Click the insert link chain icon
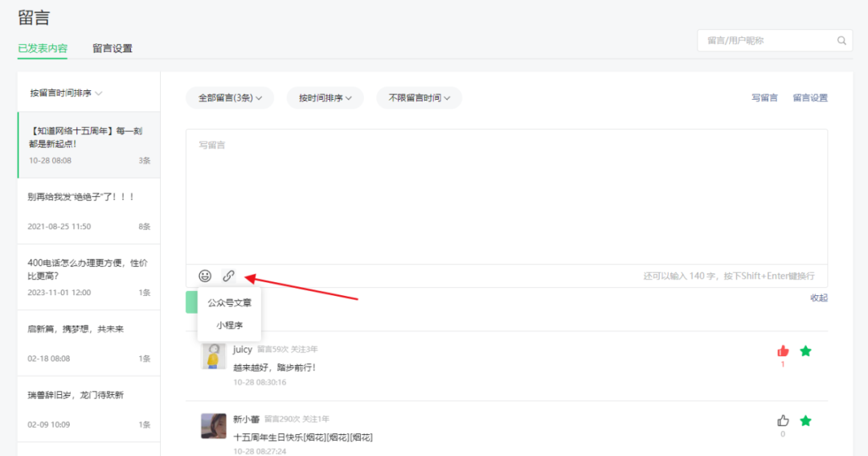 click(x=228, y=276)
